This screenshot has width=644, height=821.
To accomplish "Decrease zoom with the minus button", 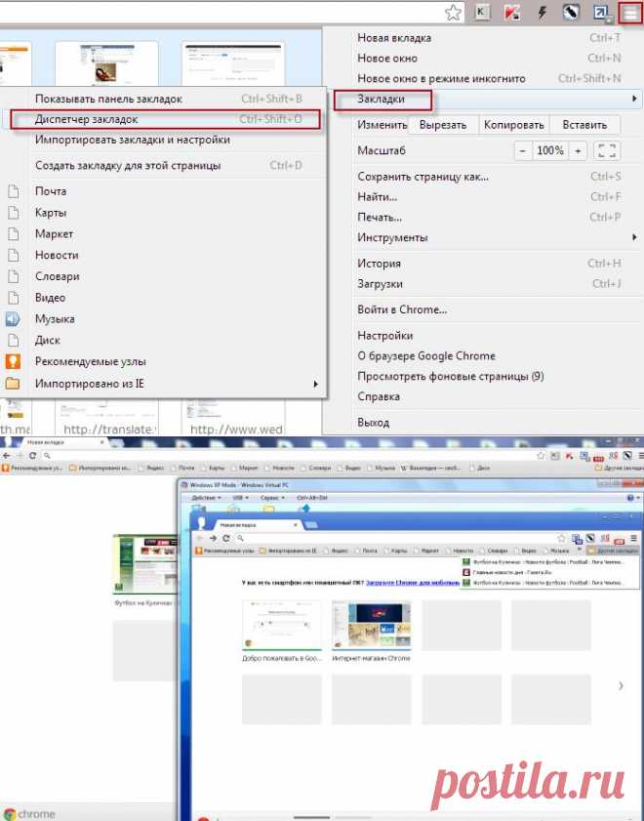I will 522,150.
